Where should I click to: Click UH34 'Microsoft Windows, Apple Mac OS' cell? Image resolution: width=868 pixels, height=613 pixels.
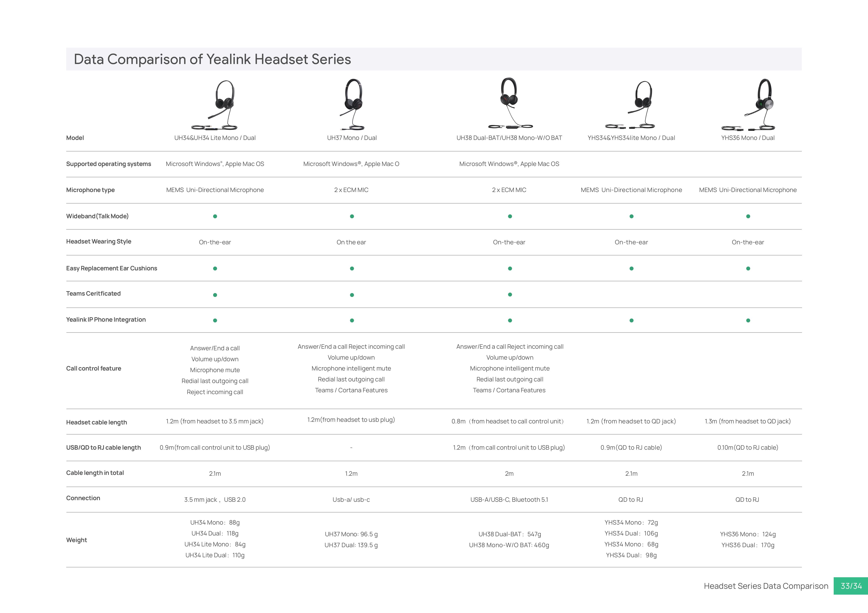point(215,164)
